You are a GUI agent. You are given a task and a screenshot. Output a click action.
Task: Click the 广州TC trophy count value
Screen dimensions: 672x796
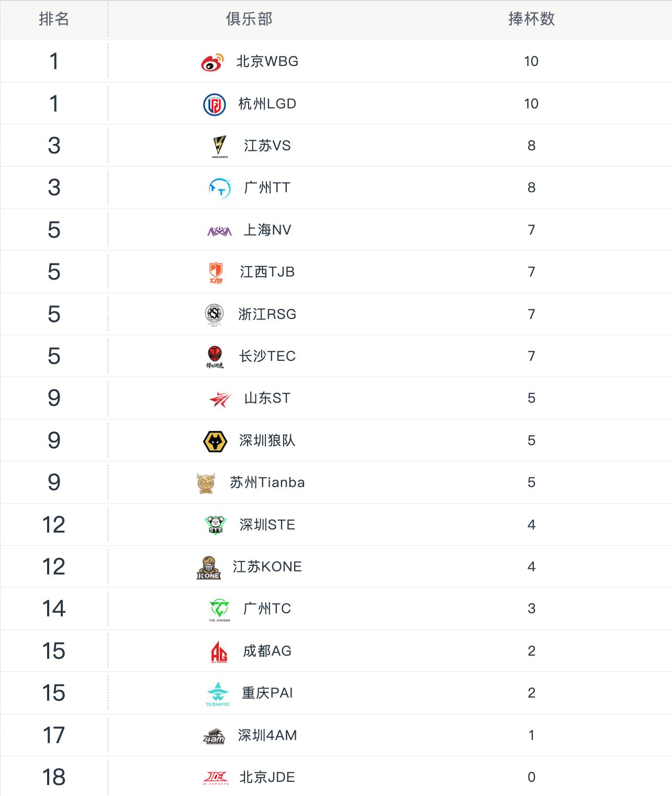click(x=531, y=609)
